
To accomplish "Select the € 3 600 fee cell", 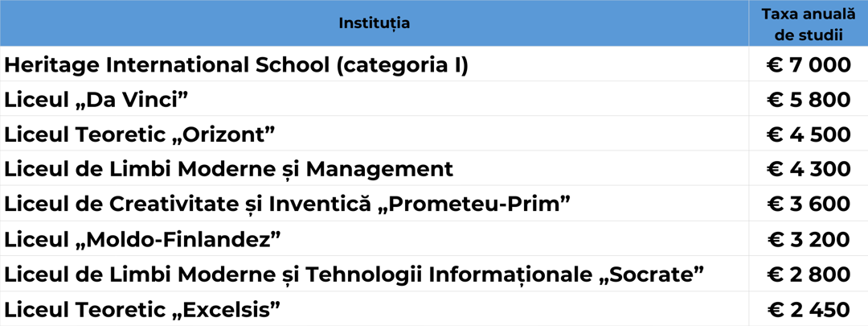I will pos(808,204).
